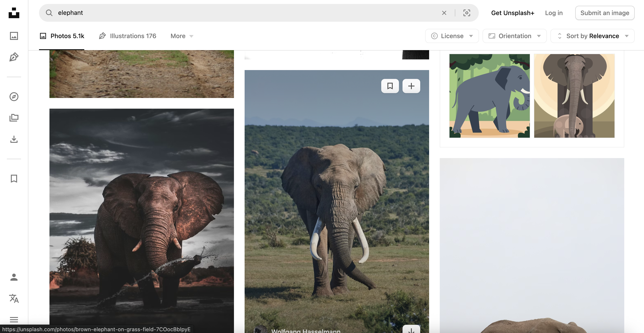Screen dimensions: 644x333
Task: Bookmark the tusked elephant photo
Action: [x=390, y=86]
